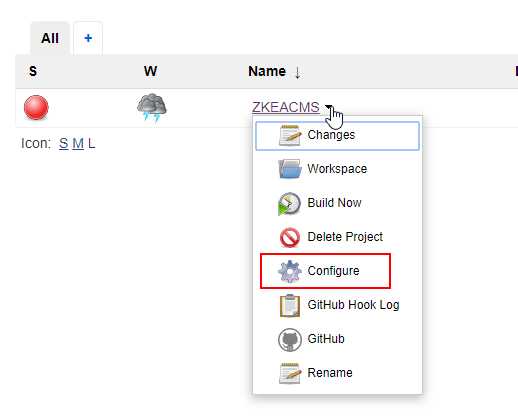Click the L icon size label
Viewport: 518px width, 419px height.
[92, 144]
